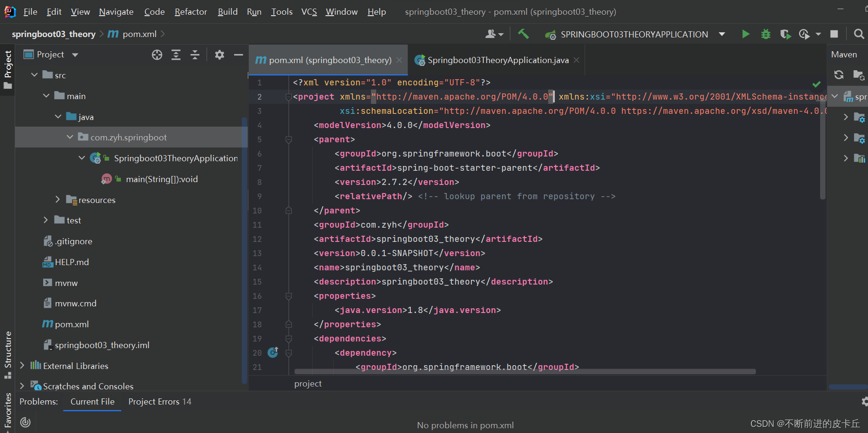Switch to Springboot03TheoryApplication.java tab

[x=497, y=60]
